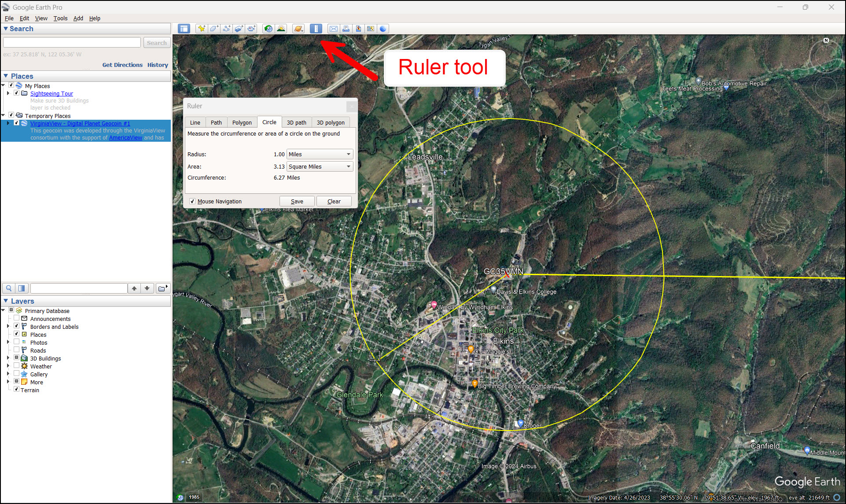This screenshot has height=504, width=846.
Task: Click the zoom slider on the map
Action: (x=826, y=154)
